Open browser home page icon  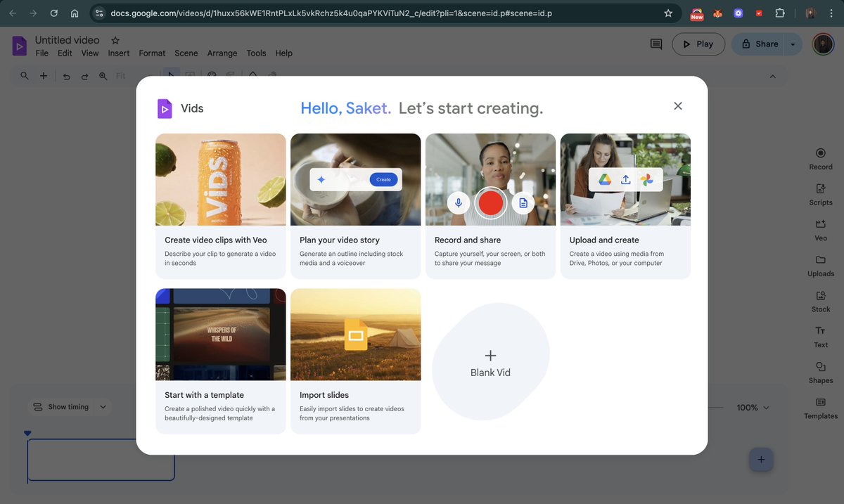point(75,13)
